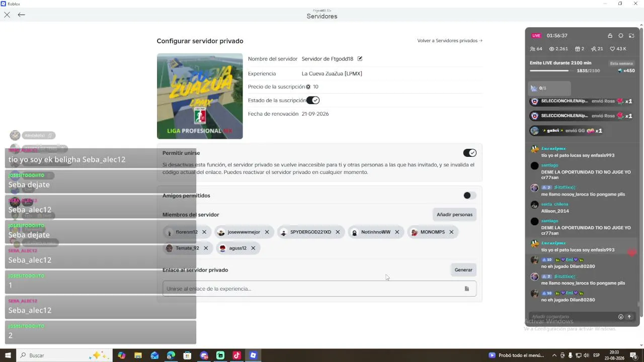Click the La Cueva ZuaZua [LPMX] experience name
Screen dimensions: 644x362
[x=332, y=73]
